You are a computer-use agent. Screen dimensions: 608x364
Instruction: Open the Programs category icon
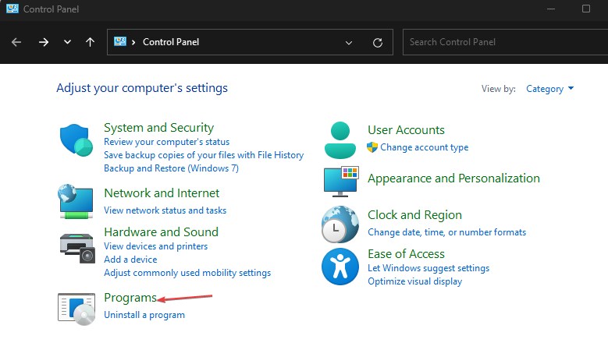(x=76, y=307)
